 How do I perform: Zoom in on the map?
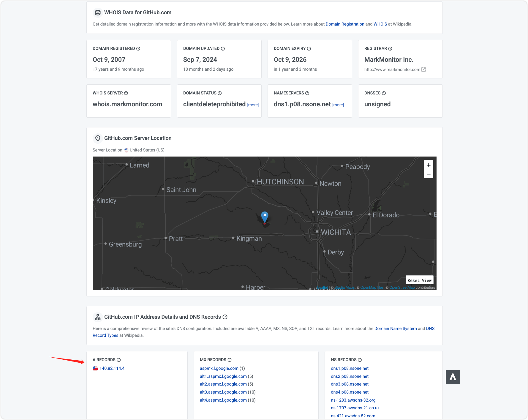429,165
